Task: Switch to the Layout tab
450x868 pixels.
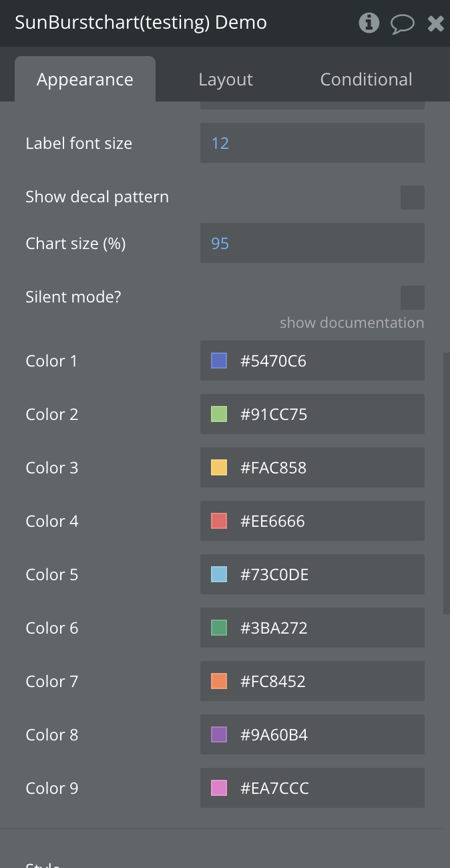Action: (x=226, y=79)
